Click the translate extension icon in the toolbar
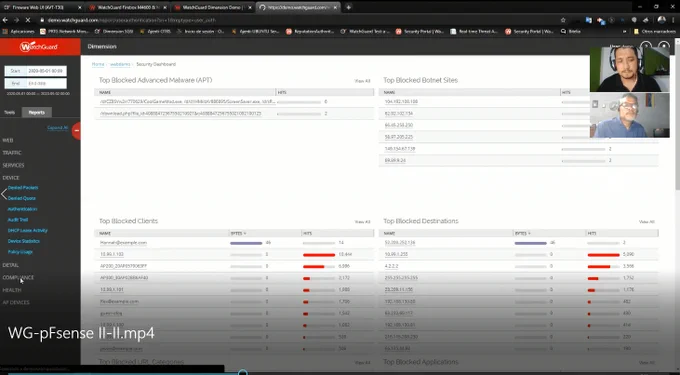 588,20
